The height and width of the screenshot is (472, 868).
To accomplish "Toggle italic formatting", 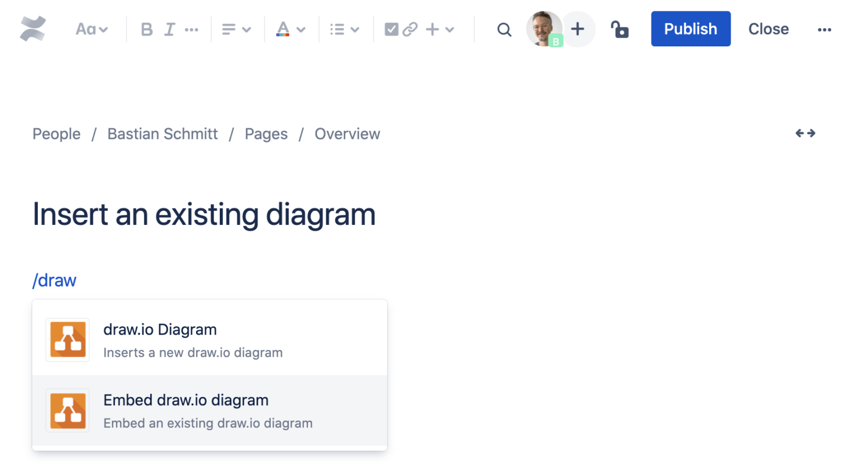I will tap(170, 29).
